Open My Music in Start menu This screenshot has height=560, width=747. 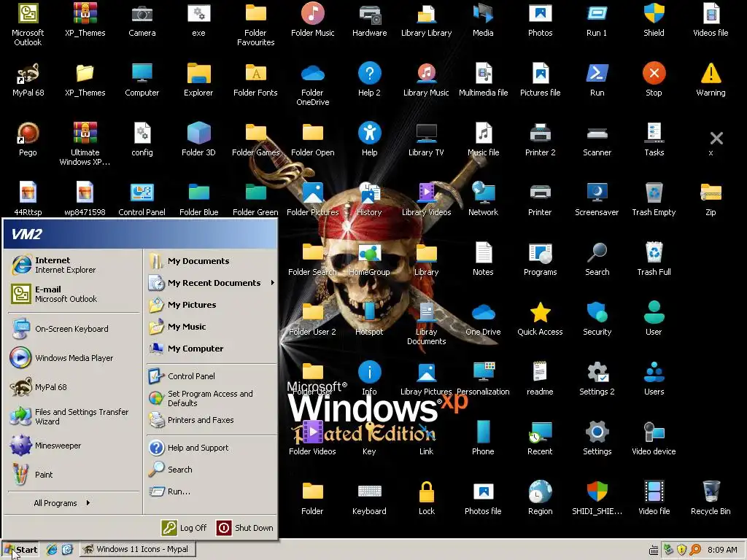(x=211, y=327)
